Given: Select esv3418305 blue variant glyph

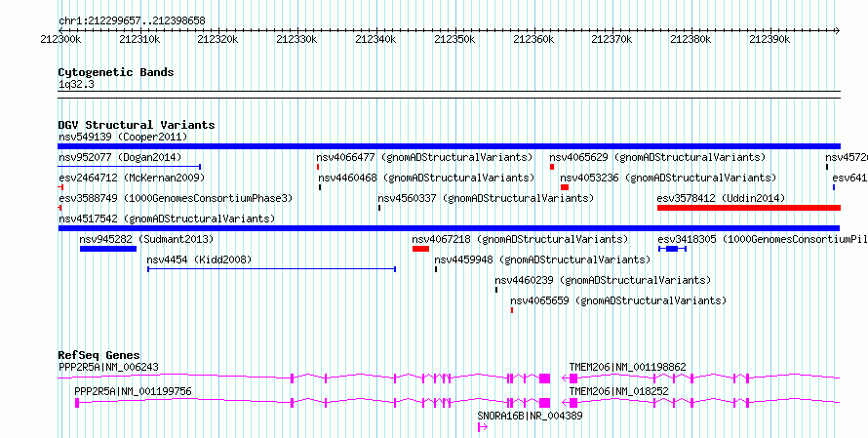Looking at the screenshot, I should (x=672, y=249).
